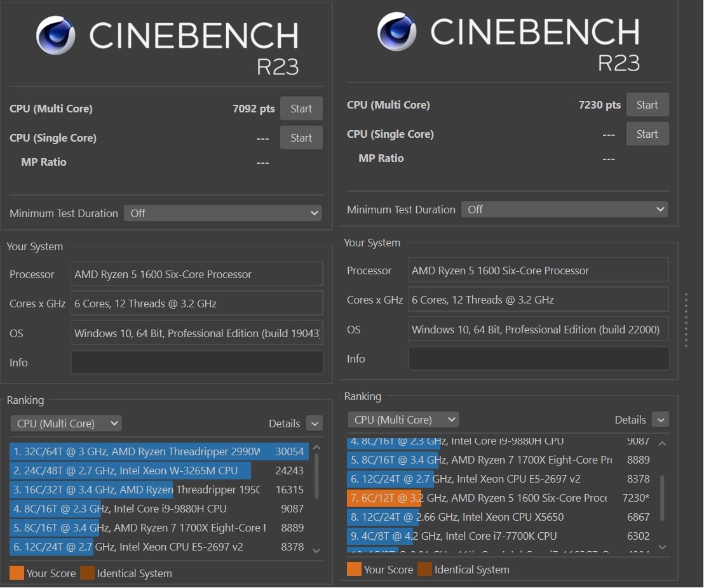Screen dimensions: 704x588
Task: Open the left window's CPU (Multi Core) ranking dropdown
Action: coord(66,424)
